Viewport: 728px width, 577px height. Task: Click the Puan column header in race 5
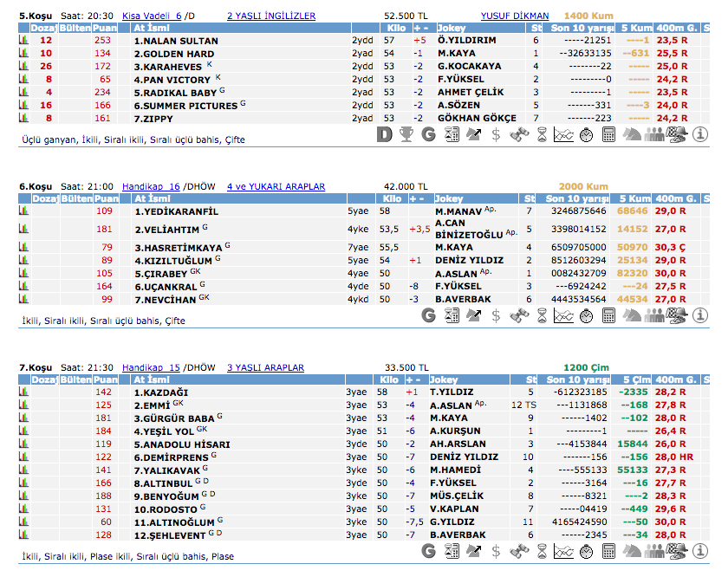[105, 28]
